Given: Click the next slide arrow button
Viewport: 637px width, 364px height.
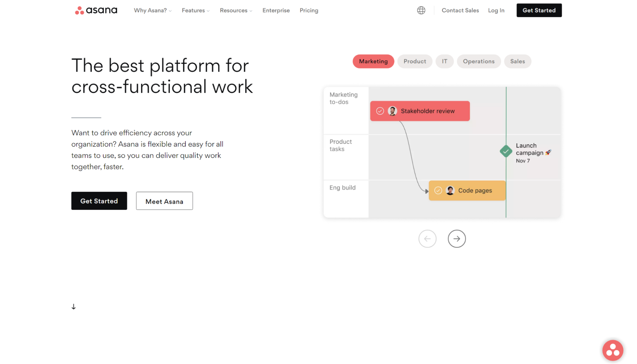Looking at the screenshot, I should (457, 239).
